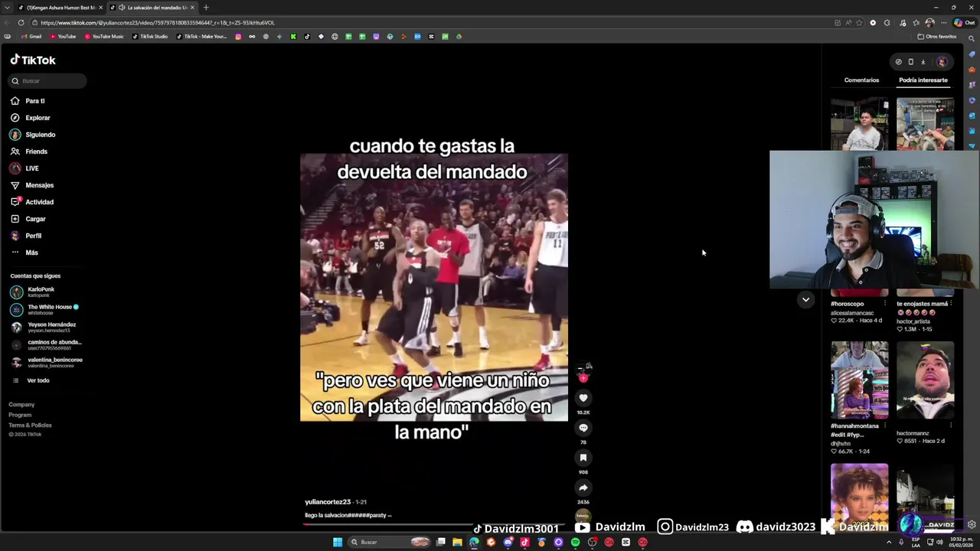Share the video with arrow icon

(x=583, y=487)
